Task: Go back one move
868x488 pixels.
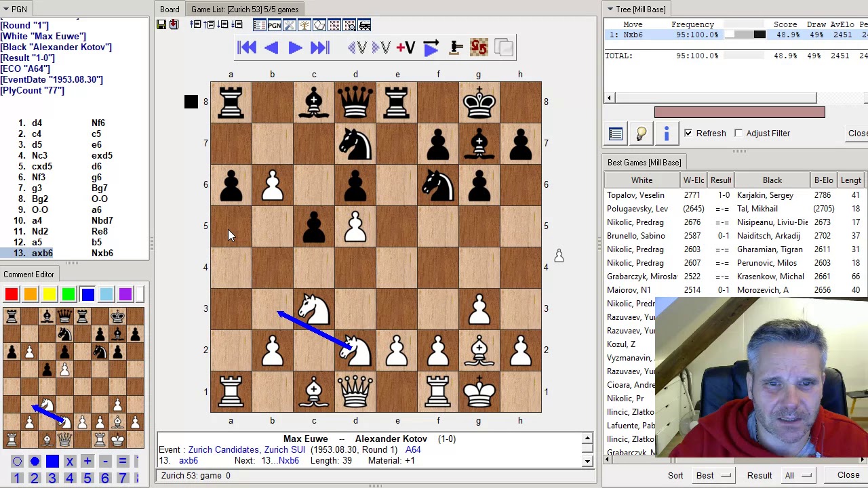Action: point(271,47)
